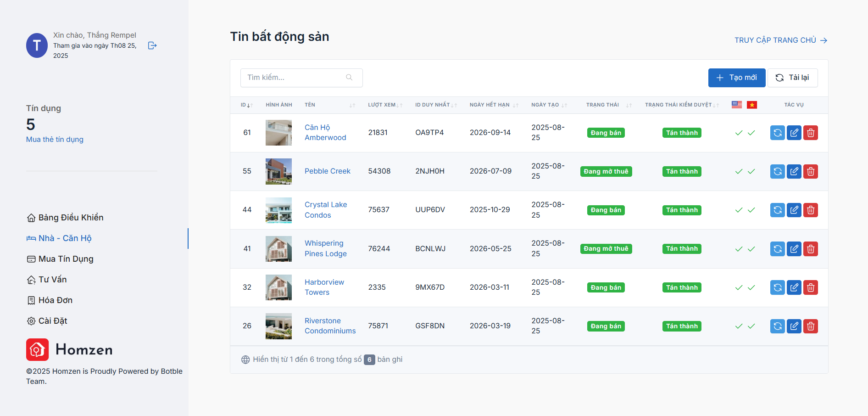
Task: Delete the Riverstone Condominiums listing
Action: point(810,326)
